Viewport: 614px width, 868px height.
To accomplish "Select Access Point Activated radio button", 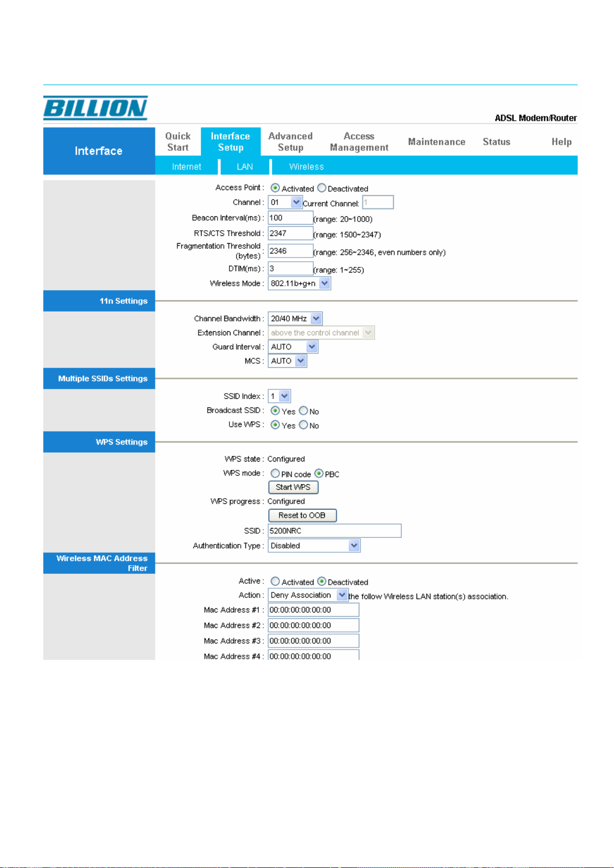I will pyautogui.click(x=275, y=188).
